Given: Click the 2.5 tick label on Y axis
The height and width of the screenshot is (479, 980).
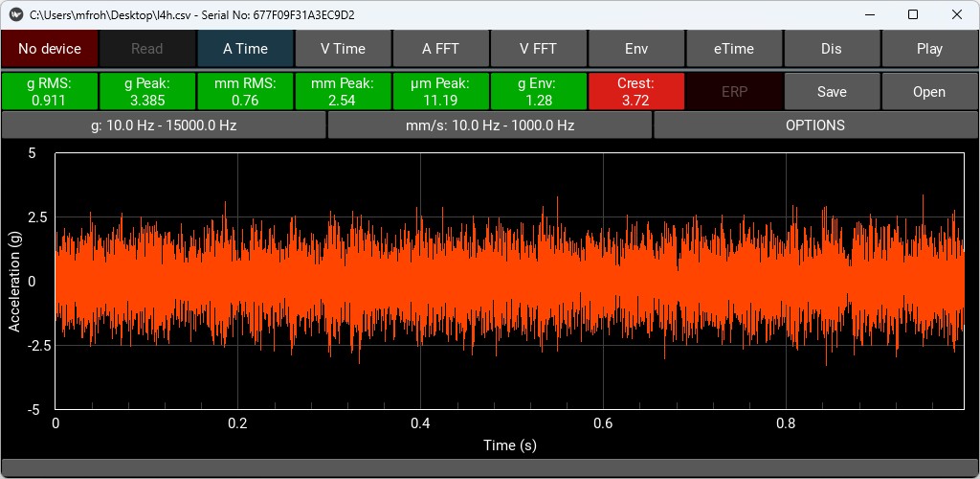Looking at the screenshot, I should (39, 217).
